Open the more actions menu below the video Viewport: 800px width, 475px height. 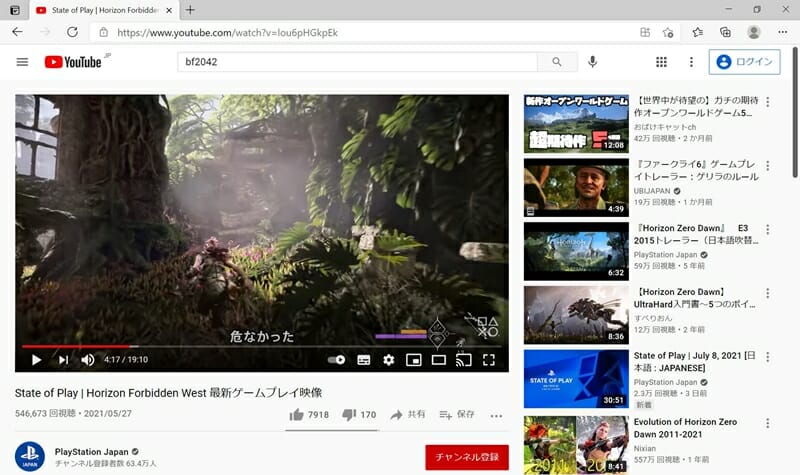(495, 414)
